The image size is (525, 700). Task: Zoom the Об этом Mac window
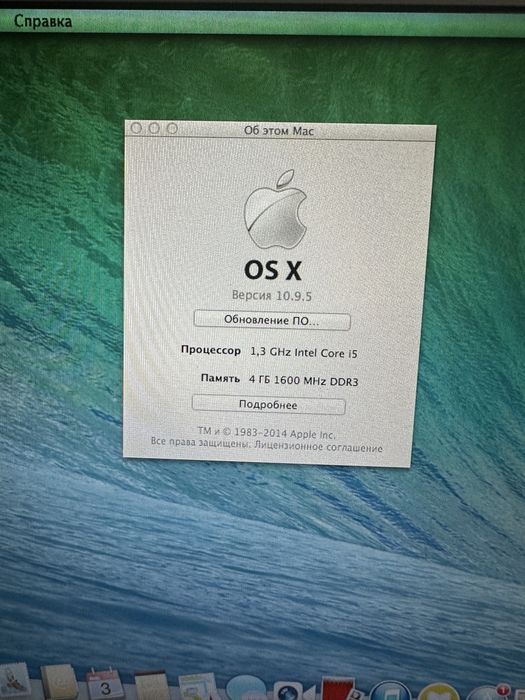(172, 129)
